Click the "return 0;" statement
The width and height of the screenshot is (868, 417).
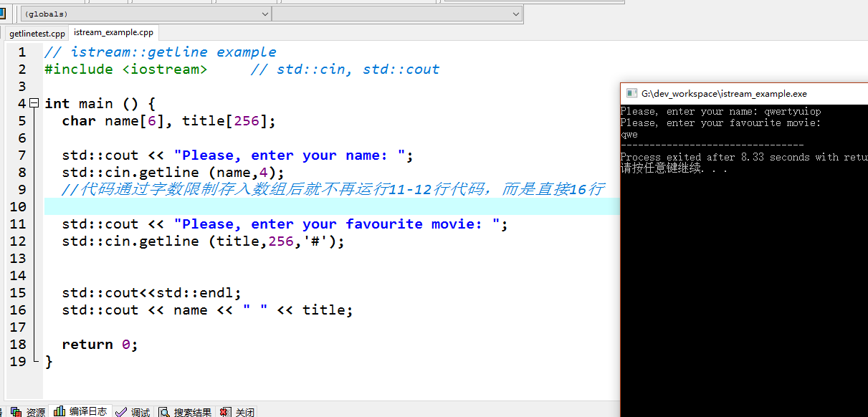pos(100,345)
